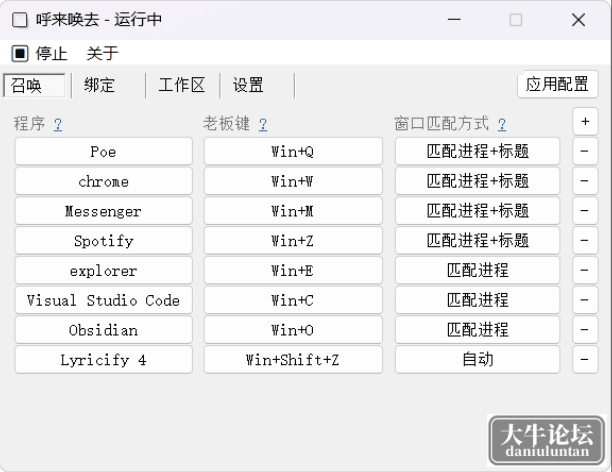The image size is (612, 472).
Task: Edit the Messenger program button
Action: coord(103,211)
